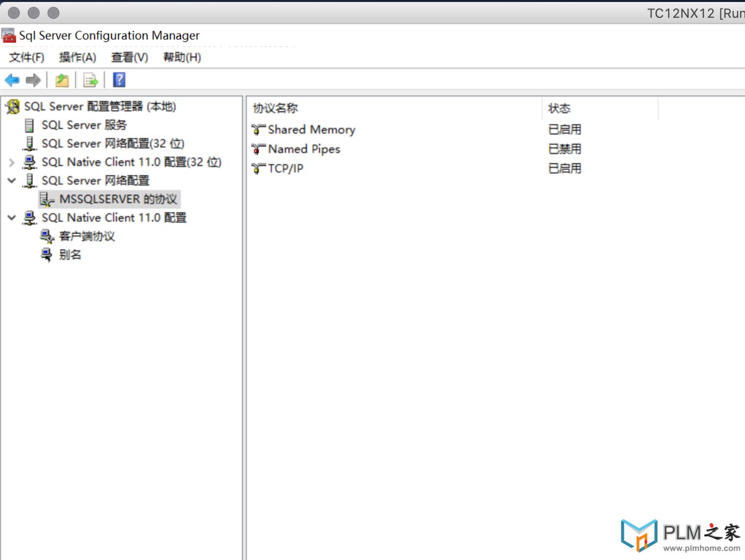
Task: Click the TCP/IP protocol icon
Action: (x=258, y=169)
